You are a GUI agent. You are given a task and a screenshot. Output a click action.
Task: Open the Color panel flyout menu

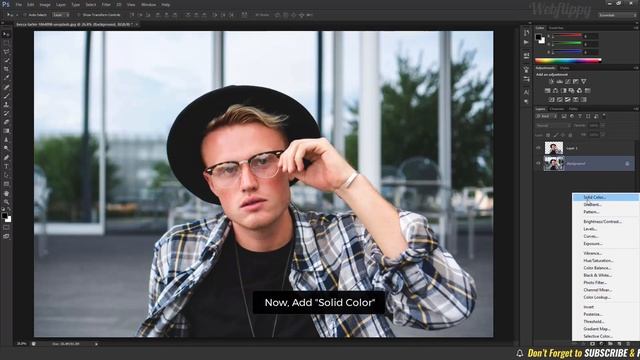[636, 28]
